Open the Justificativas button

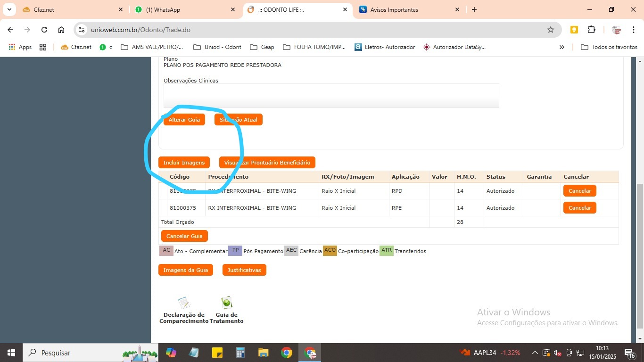[244, 270]
